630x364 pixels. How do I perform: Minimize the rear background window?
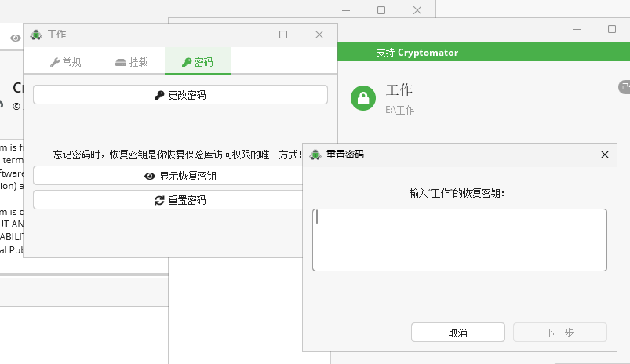(x=346, y=10)
